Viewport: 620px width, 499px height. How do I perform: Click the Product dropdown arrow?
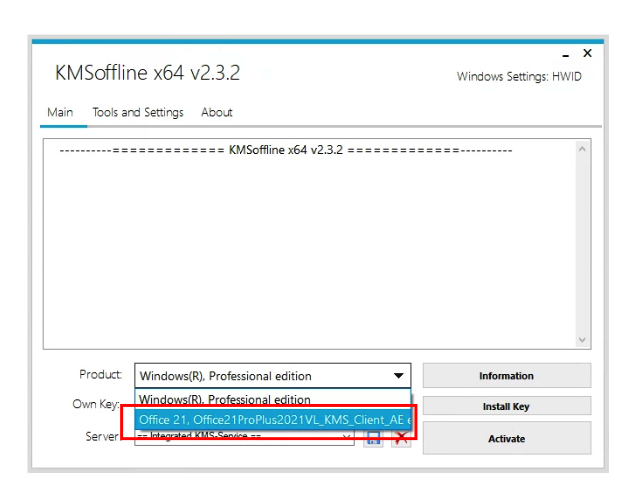[399, 376]
